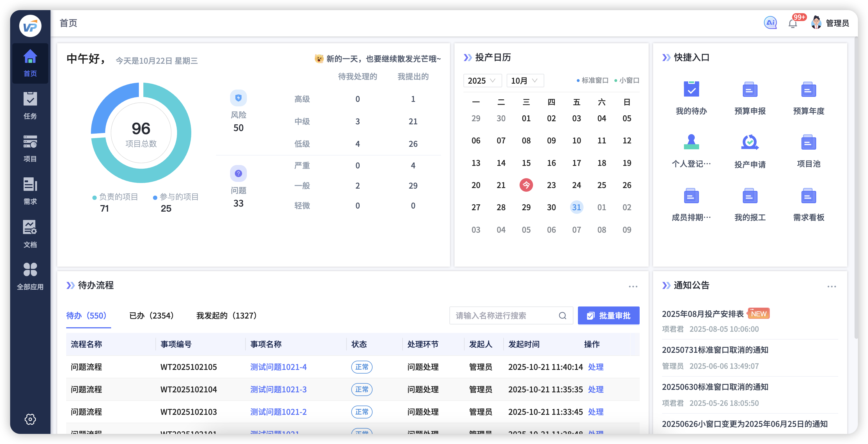This screenshot has height=444, width=868.
Task: Open the AI assistant icon
Action: [x=770, y=23]
